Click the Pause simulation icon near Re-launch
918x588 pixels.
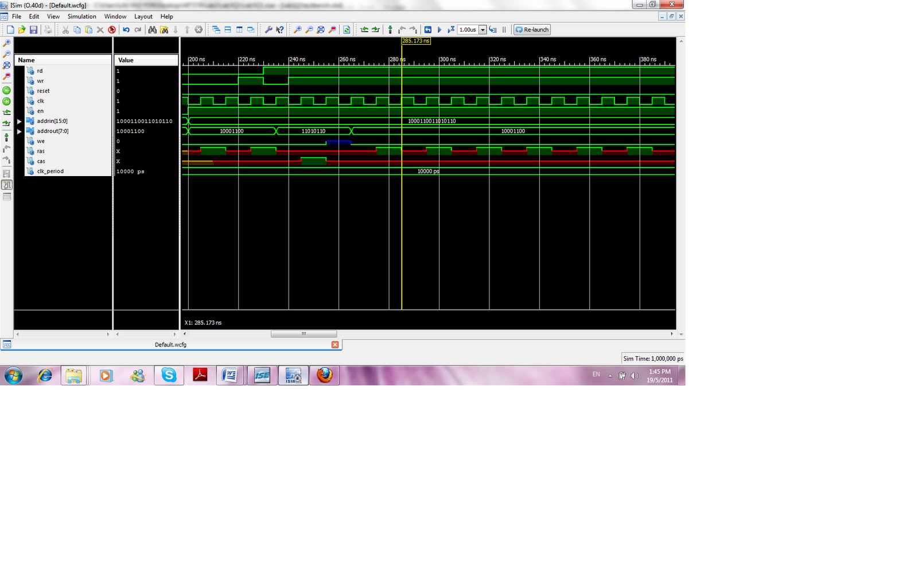(504, 29)
